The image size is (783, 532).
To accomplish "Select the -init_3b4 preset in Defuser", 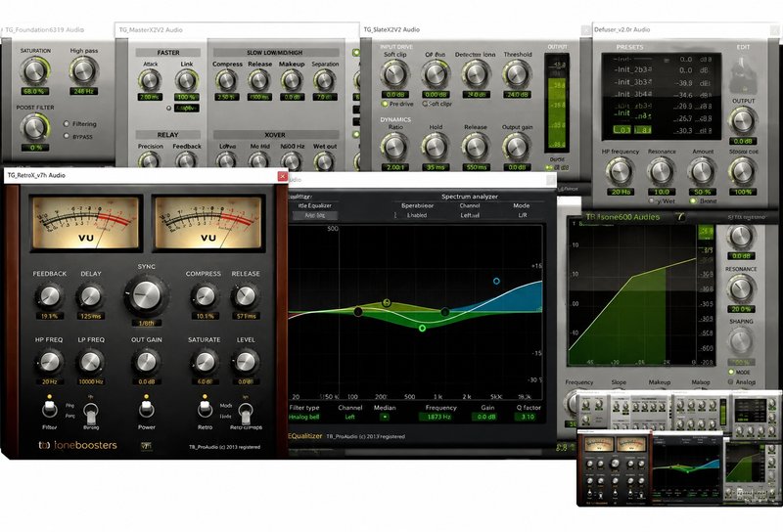I will pos(632,94).
